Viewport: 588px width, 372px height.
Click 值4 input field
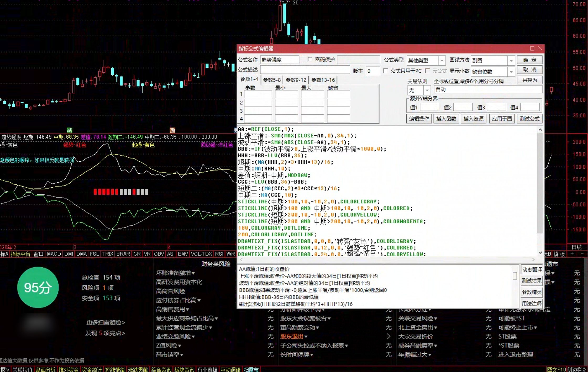(x=530, y=107)
